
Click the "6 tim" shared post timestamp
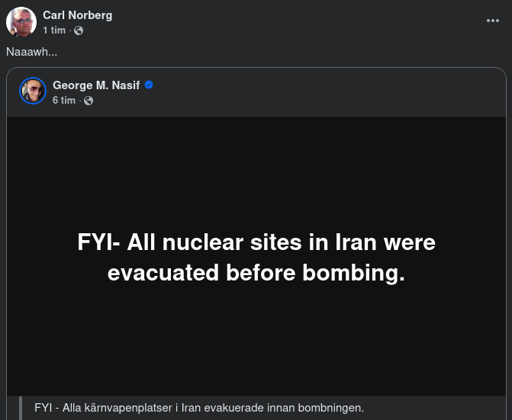click(63, 101)
